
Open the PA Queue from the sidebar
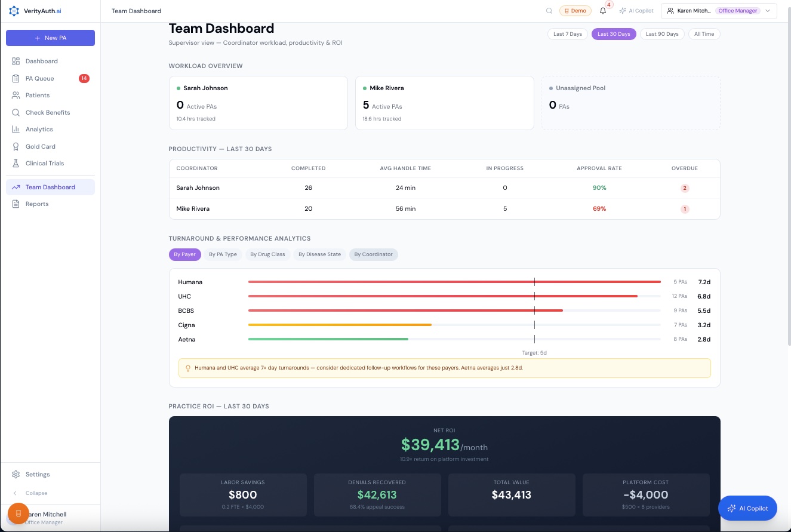[39, 78]
